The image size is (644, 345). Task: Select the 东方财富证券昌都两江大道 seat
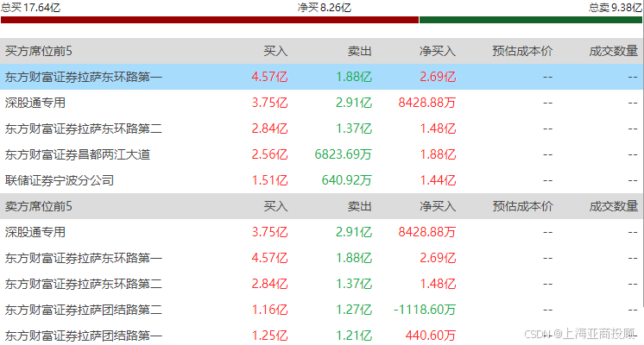click(78, 154)
